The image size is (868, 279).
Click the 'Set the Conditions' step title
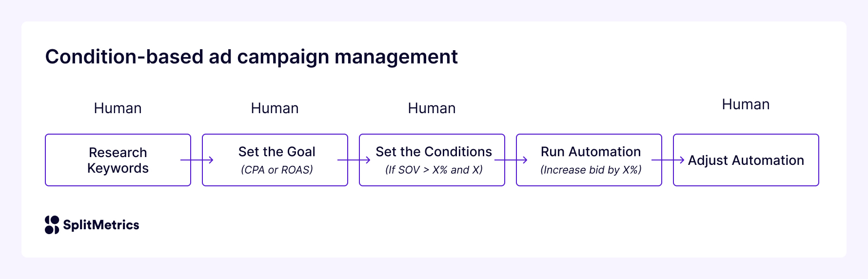pyautogui.click(x=434, y=152)
